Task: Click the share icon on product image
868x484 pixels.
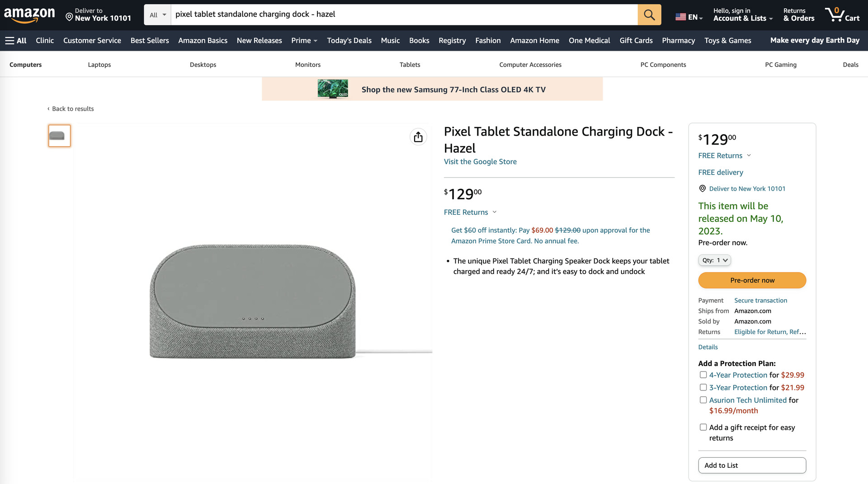Action: tap(418, 137)
